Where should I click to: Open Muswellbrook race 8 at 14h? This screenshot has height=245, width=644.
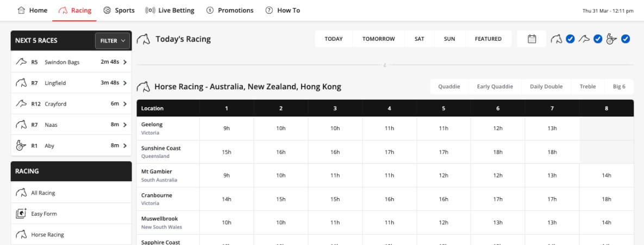607,222
